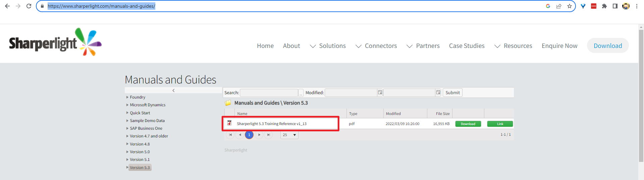644x180 pixels.
Task: Expand the Quick Start folder arrow
Action: pos(127,113)
